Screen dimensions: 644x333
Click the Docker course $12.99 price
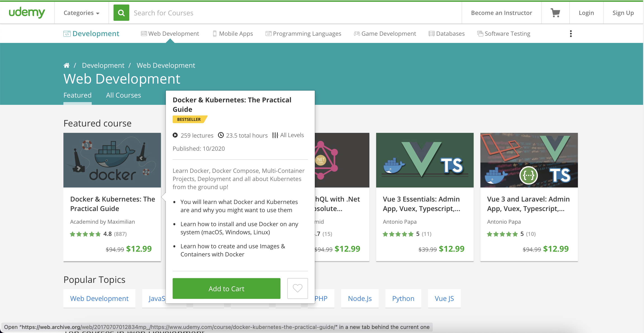[139, 249]
